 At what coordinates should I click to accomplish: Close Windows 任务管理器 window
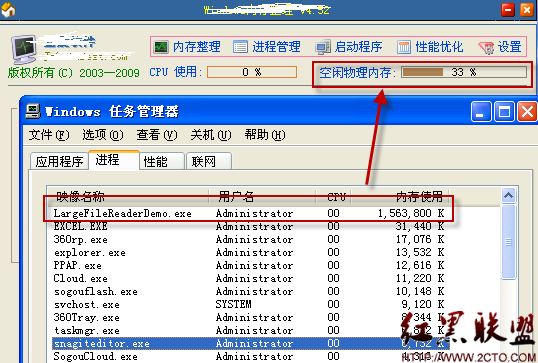tap(527, 112)
